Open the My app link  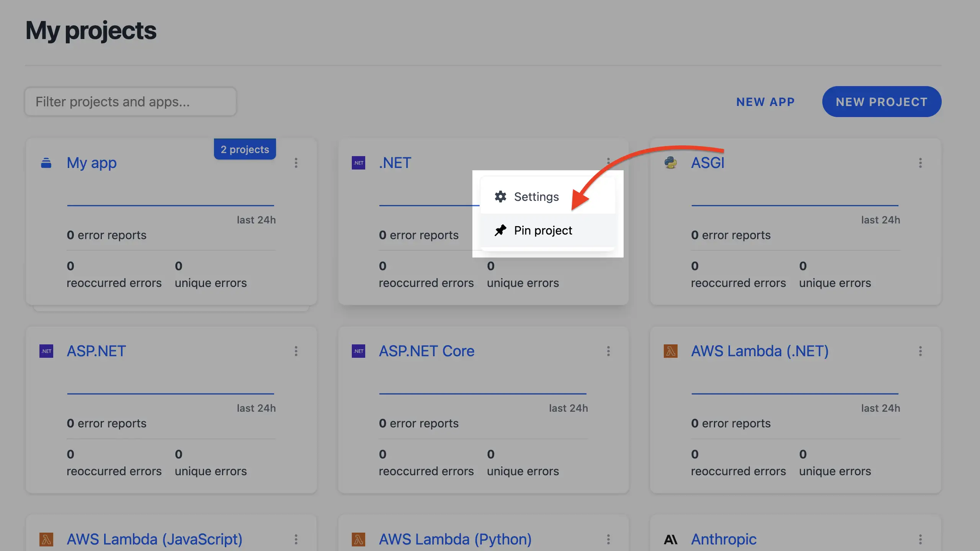[x=91, y=163]
